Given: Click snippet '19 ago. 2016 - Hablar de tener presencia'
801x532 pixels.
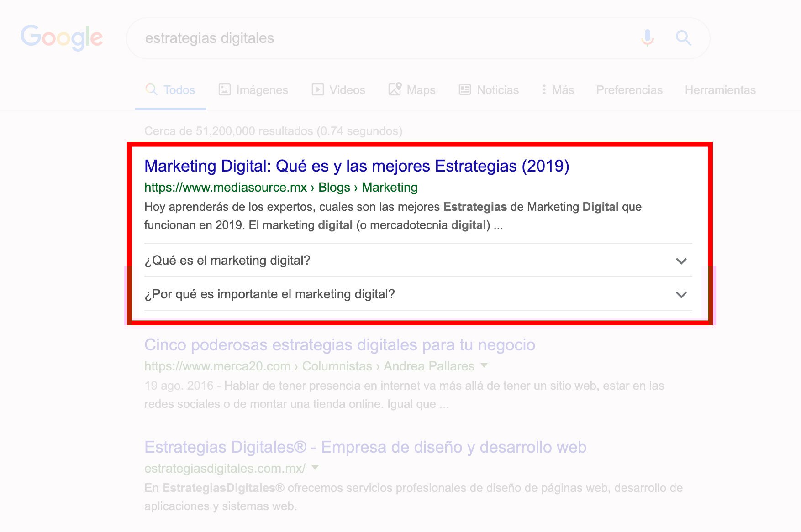Looking at the screenshot, I should (x=404, y=395).
